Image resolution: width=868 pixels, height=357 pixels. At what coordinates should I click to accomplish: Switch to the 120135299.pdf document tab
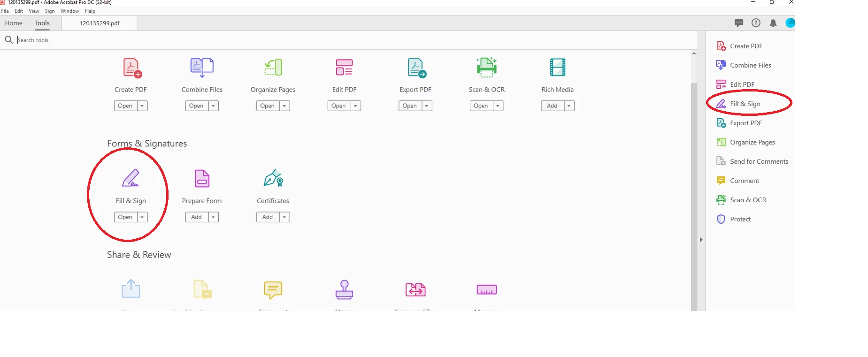(100, 23)
